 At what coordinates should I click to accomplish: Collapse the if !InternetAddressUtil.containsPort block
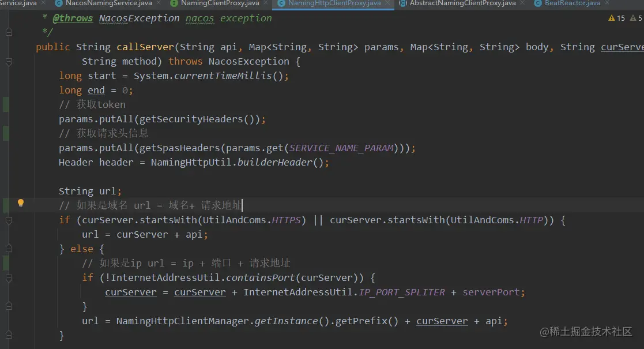click(9, 278)
